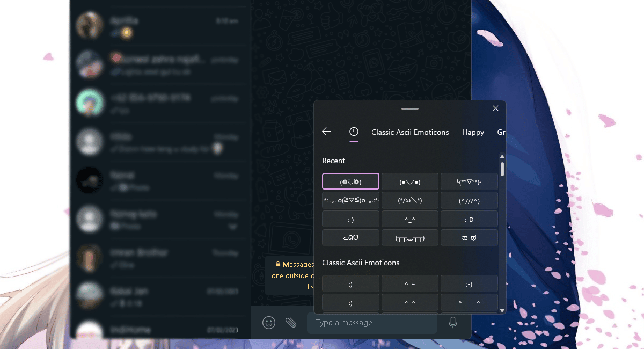Open the recently used clock tab

point(354,132)
